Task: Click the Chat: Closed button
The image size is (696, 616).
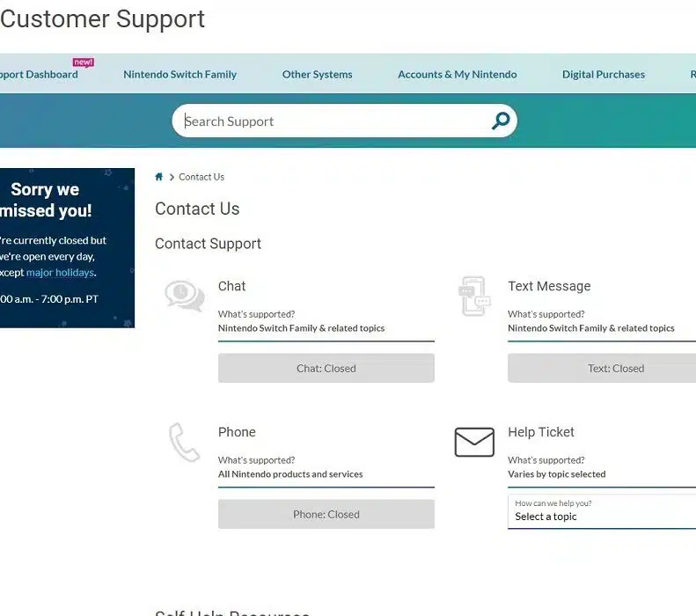Action: click(326, 369)
